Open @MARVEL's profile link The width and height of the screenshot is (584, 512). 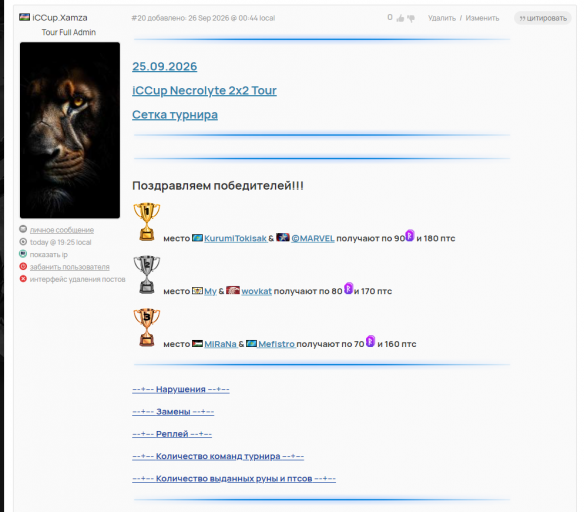(313, 238)
